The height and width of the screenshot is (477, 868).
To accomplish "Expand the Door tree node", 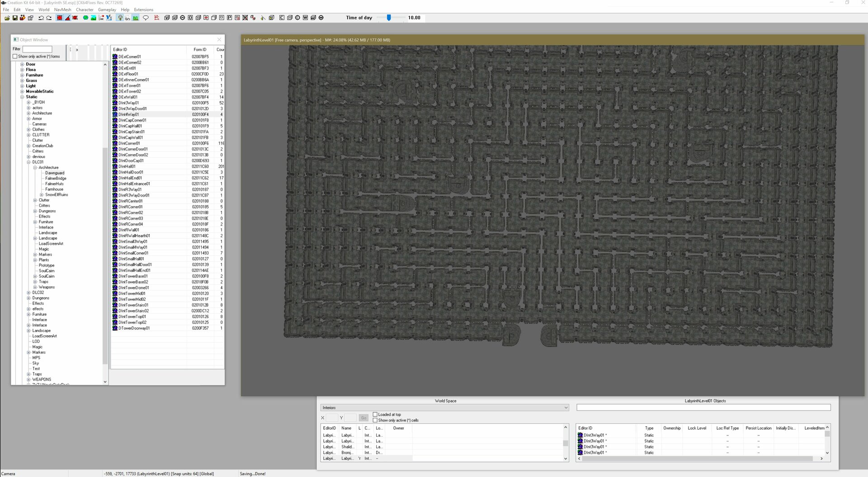I will click(22, 64).
